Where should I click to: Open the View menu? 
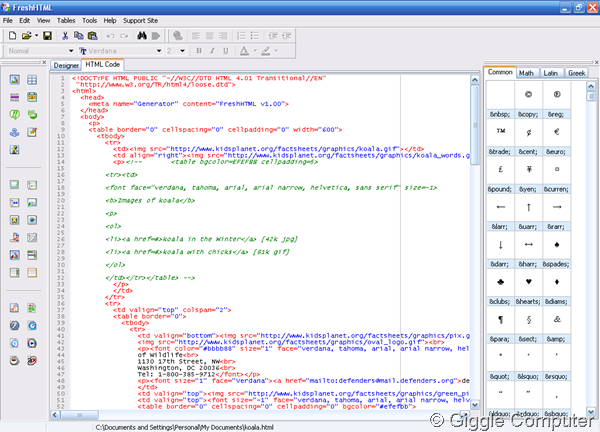coord(43,21)
